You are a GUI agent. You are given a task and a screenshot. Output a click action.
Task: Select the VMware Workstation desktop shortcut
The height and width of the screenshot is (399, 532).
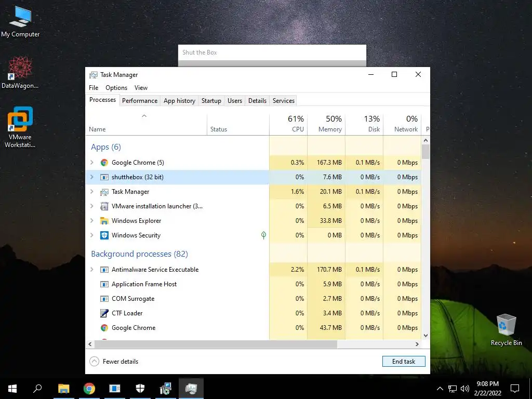20,127
